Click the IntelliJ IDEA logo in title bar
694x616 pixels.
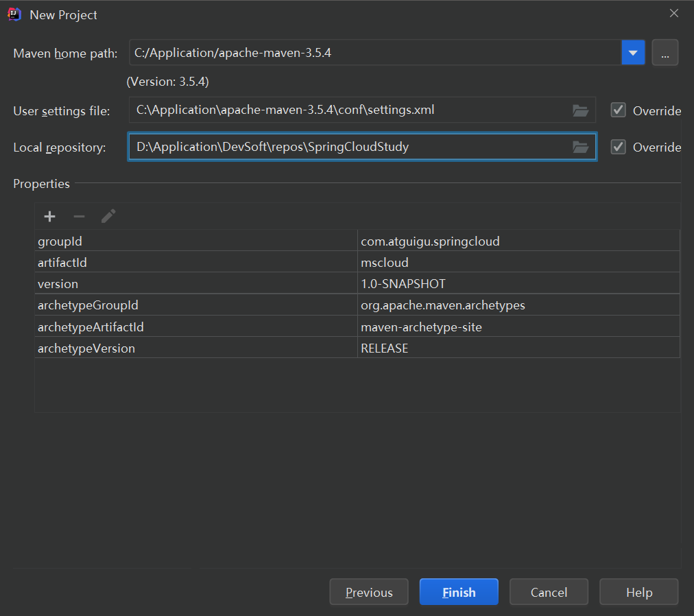coord(14,14)
